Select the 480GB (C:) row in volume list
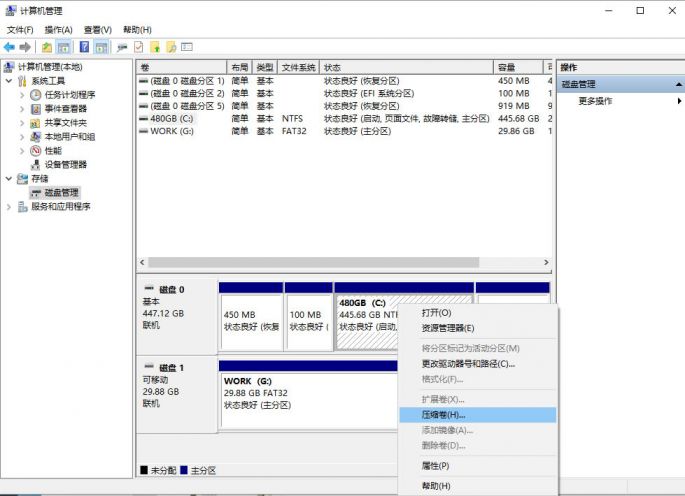Image resolution: width=685 pixels, height=496 pixels. tap(344, 118)
